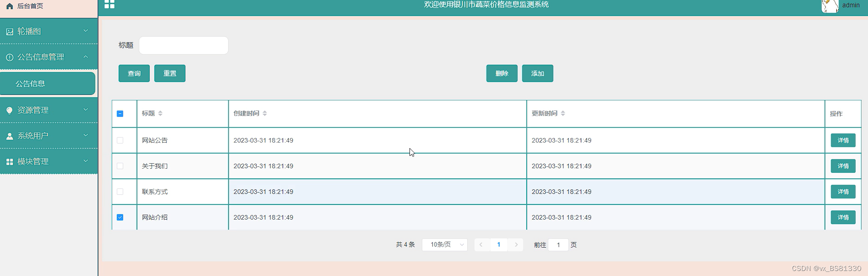Go to previous page arrow
Viewport: 868px width, 276px height.
(x=481, y=245)
